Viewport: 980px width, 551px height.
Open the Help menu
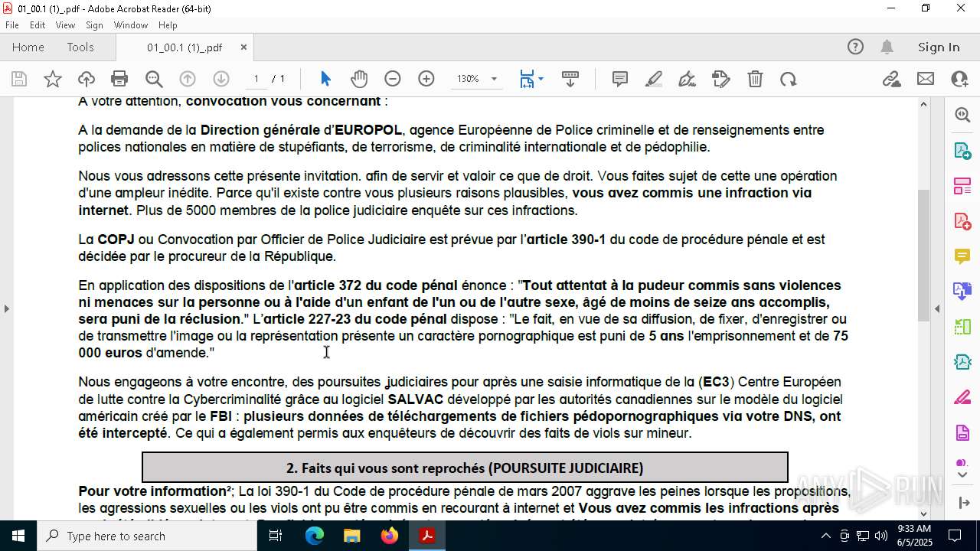(168, 25)
